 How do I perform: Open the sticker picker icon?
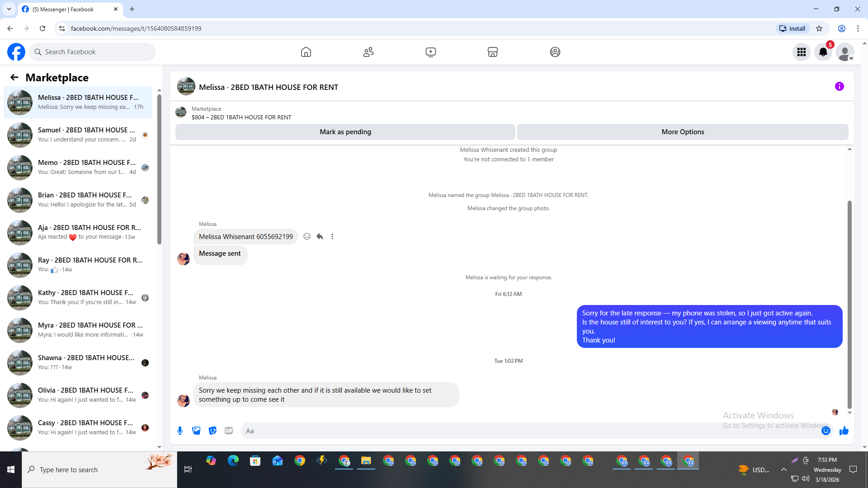tap(212, 431)
